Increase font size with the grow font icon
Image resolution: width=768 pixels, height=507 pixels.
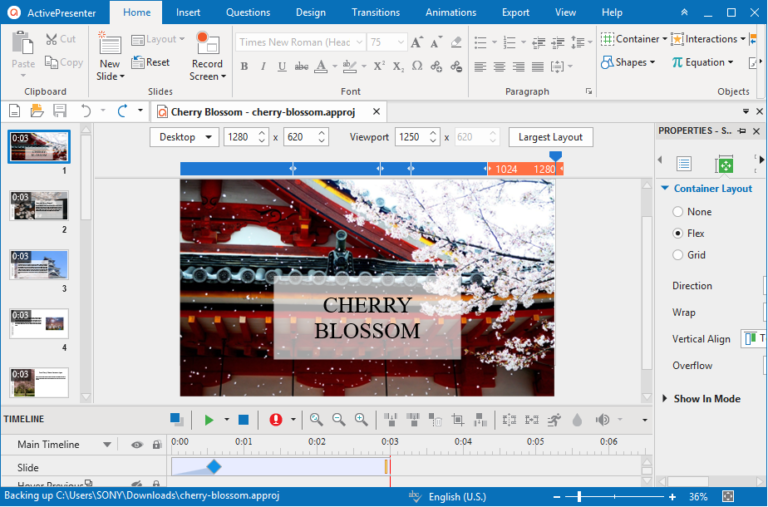(416, 42)
